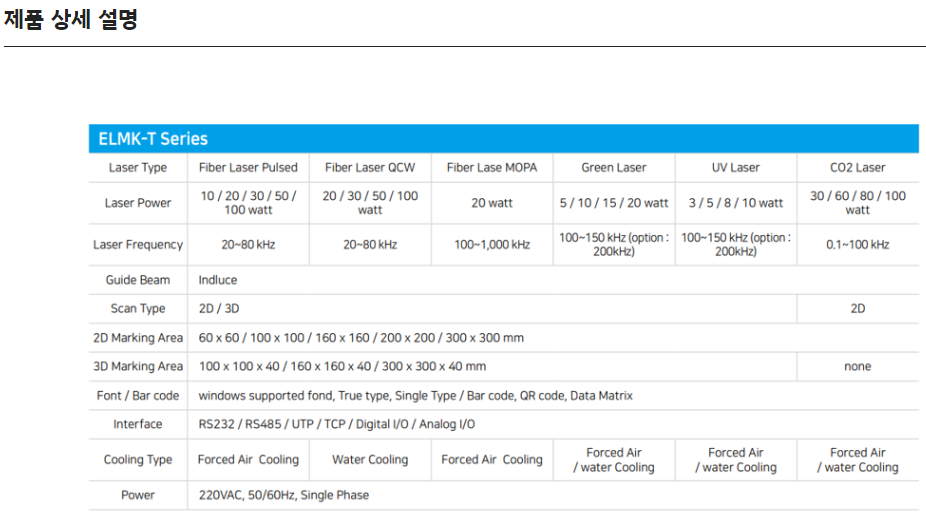Click the ELMK-T Series table header
This screenshot has height=521, width=926.
click(153, 139)
